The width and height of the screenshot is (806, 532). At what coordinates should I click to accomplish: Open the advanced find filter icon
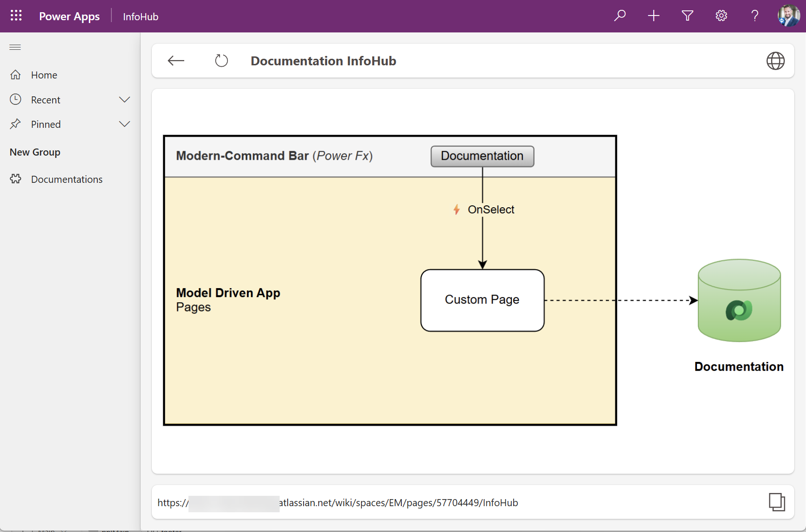pos(688,16)
